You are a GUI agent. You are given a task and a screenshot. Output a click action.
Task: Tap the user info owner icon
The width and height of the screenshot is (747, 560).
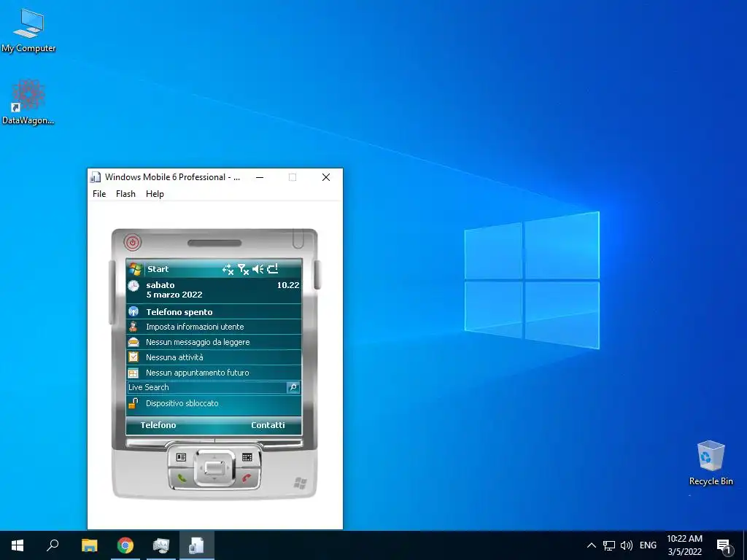pos(133,327)
